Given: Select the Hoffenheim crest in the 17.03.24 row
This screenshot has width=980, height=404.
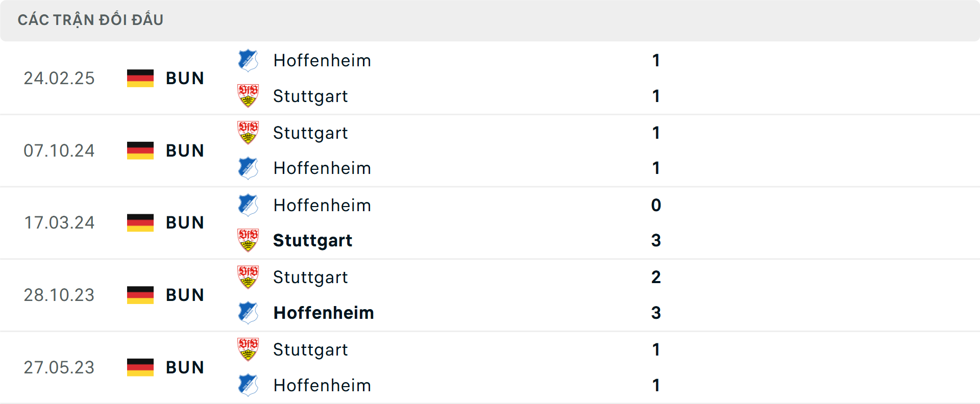Looking at the screenshot, I should 248,205.
